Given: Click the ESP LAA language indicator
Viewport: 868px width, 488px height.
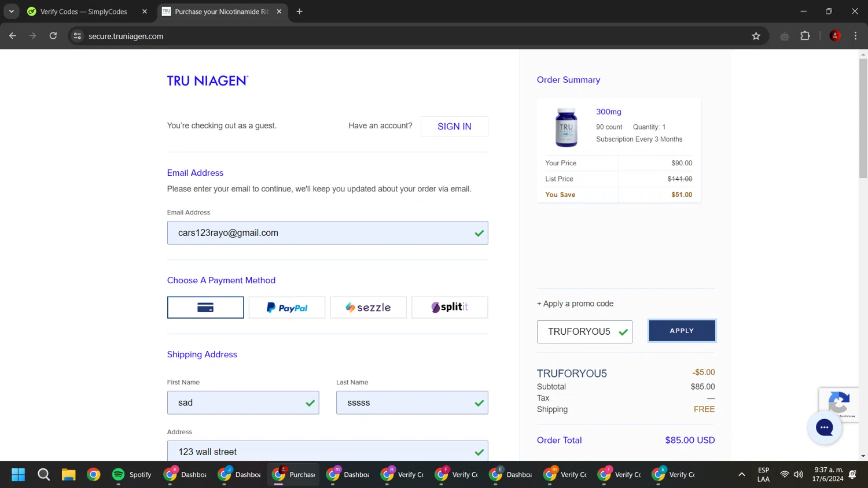Looking at the screenshot, I should click(763, 475).
